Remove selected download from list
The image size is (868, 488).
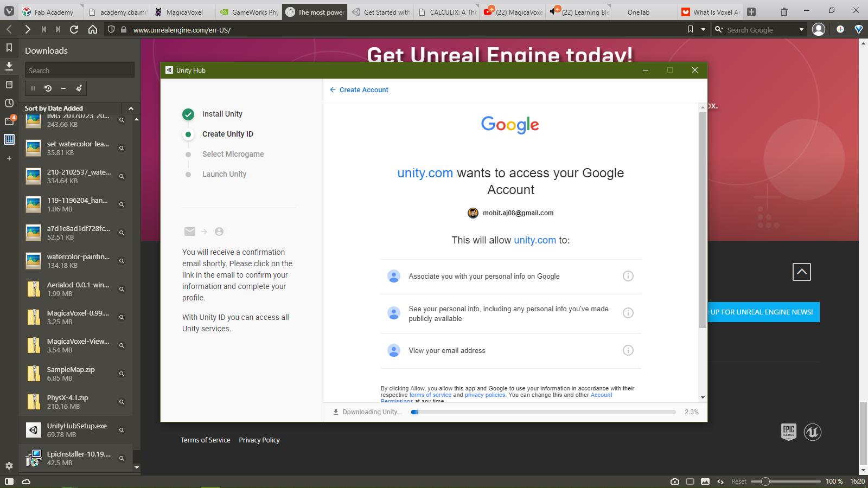pyautogui.click(x=63, y=88)
